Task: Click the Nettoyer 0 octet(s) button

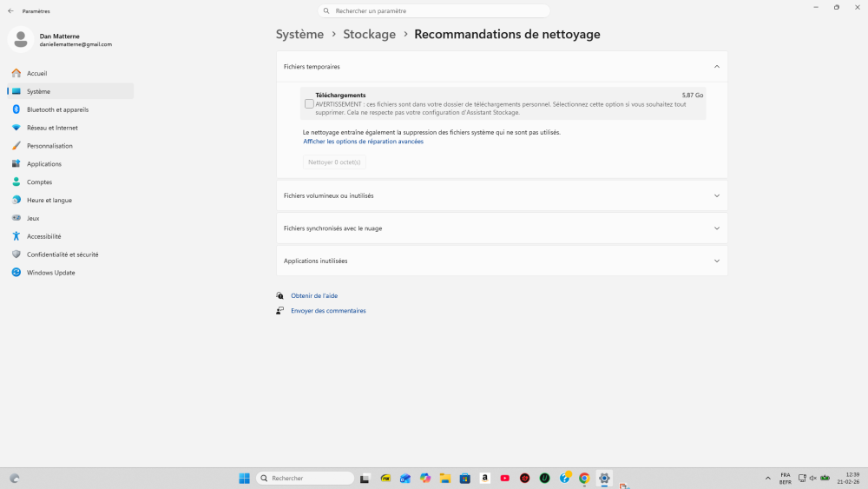Action: point(334,162)
